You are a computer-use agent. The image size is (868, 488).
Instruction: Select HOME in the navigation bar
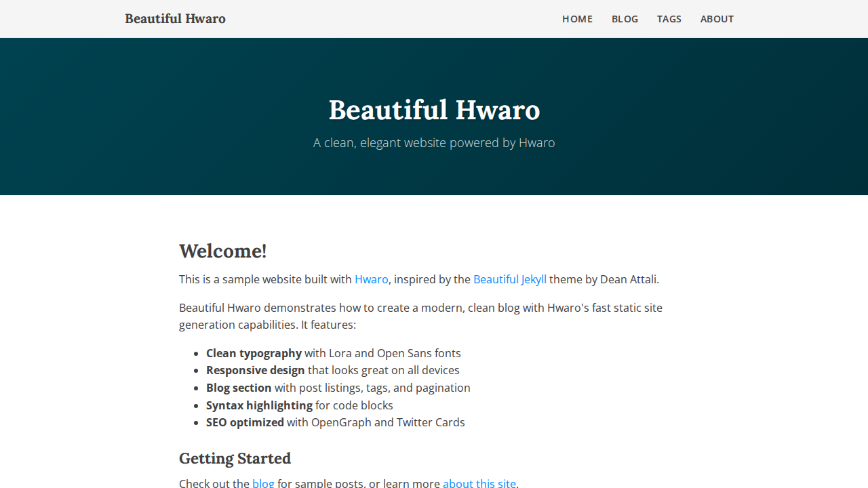tap(577, 19)
